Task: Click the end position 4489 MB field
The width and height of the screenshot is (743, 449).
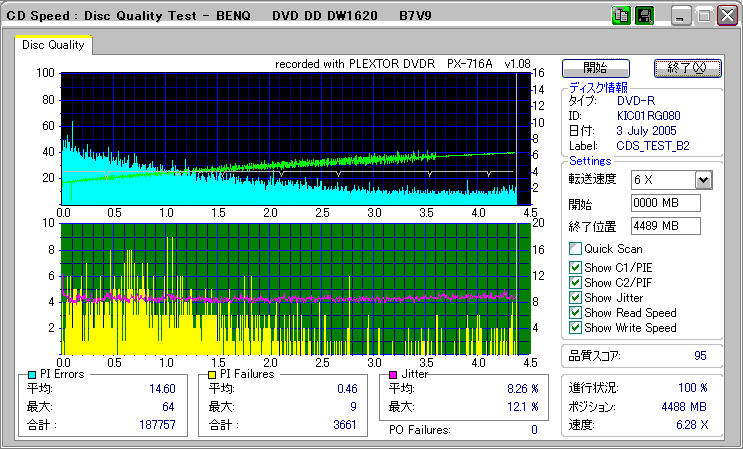Action: pyautogui.click(x=665, y=225)
